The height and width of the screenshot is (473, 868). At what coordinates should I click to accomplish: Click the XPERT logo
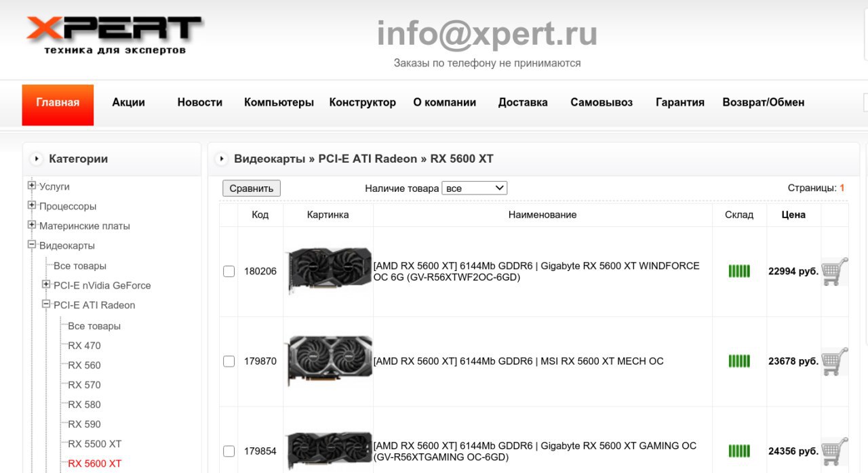point(114,35)
